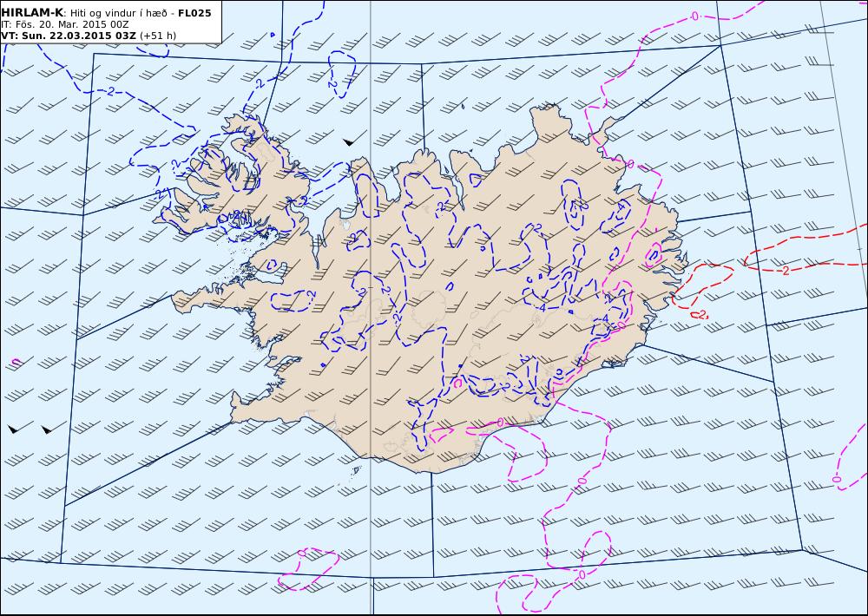The image size is (868, 616).
Task: Click the valid time line "VT: Sun. 22.03.2015 03Z"
Action: pyautogui.click(x=68, y=36)
